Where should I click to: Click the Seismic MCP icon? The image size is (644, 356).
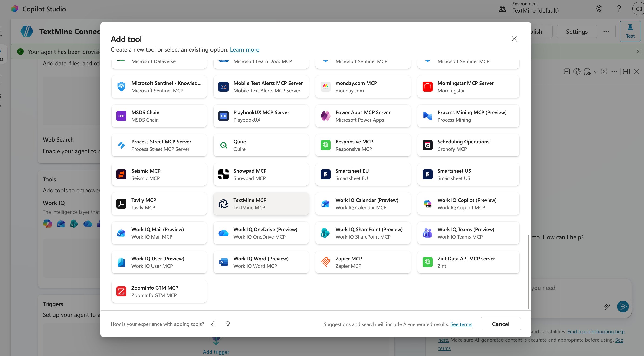121,175
